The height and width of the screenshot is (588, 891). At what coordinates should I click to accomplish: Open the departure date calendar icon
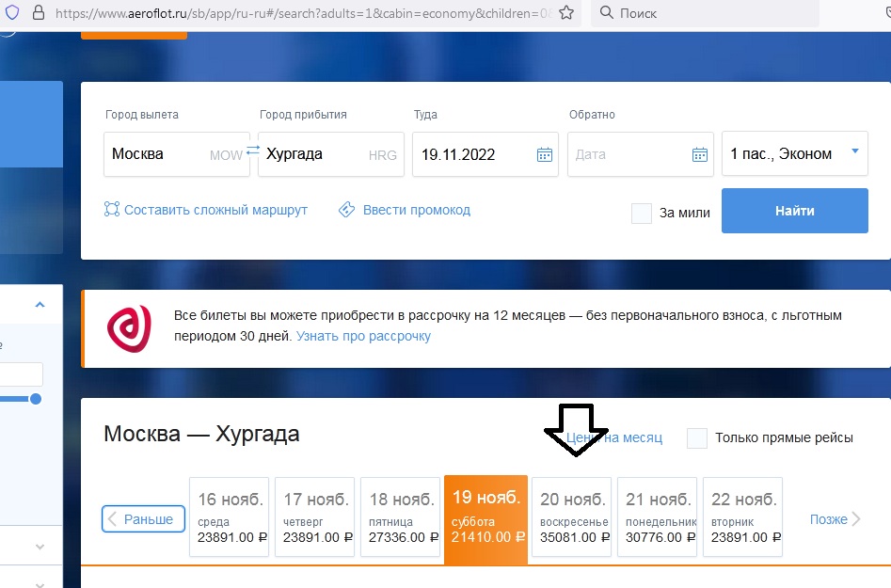(545, 154)
